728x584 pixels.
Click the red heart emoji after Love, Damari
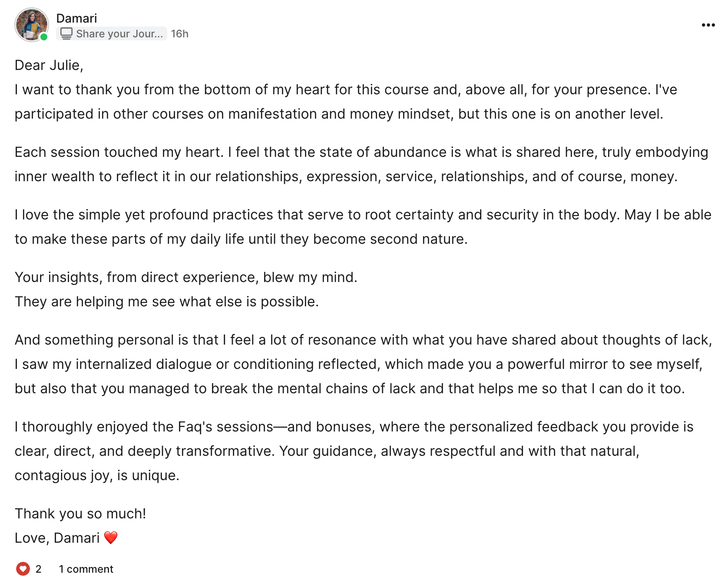click(x=111, y=538)
